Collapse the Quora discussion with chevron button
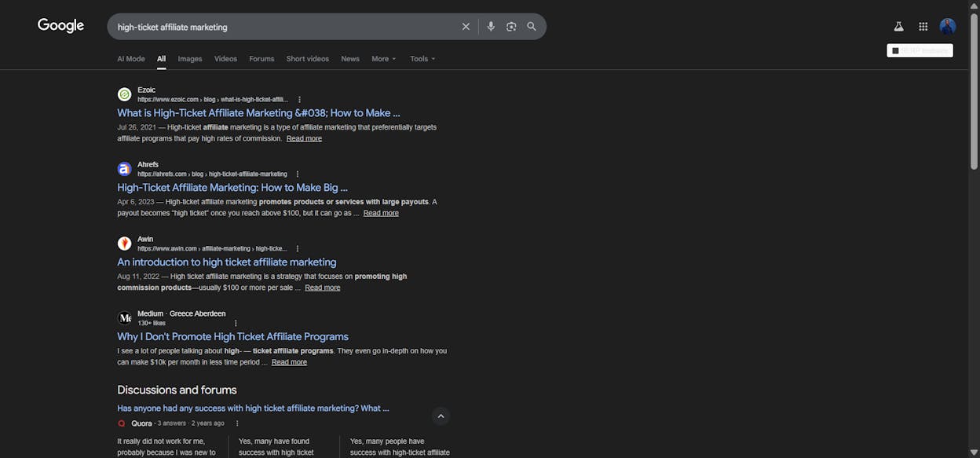The height and width of the screenshot is (458, 980). 441,416
